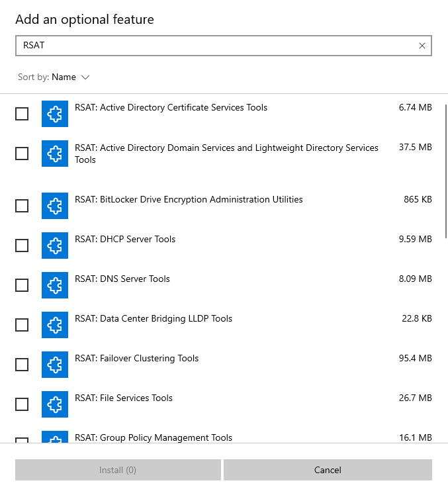Screen dimensions: 448x495
Task: Click the RSAT: DHCP Server Tools label
Action: (125, 240)
